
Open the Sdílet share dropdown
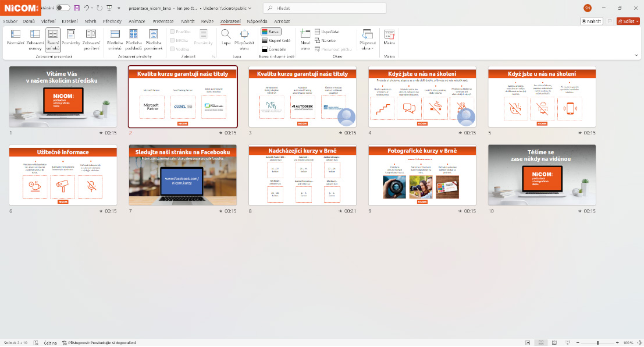pos(628,21)
